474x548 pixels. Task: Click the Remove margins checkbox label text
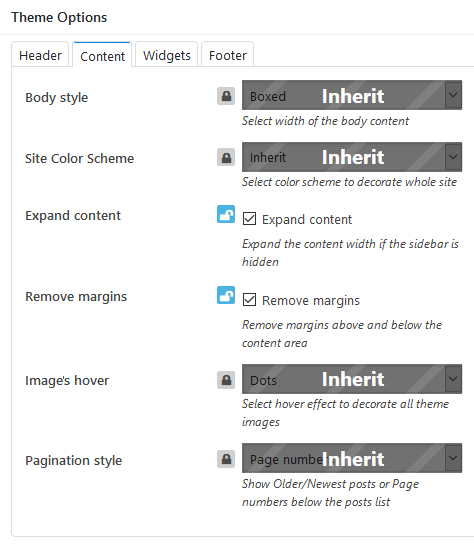pos(311,301)
